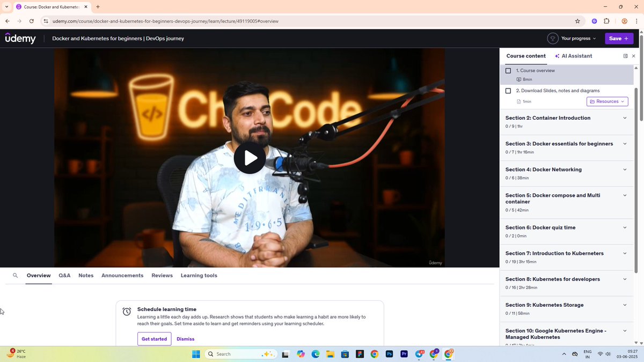
Task: Open Premiere Pro from the taskbar
Action: tap(404, 354)
